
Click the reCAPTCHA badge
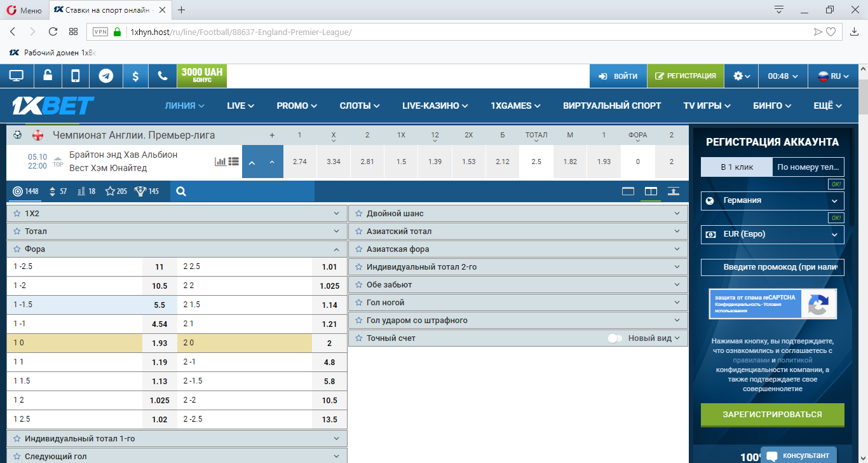[x=773, y=304]
